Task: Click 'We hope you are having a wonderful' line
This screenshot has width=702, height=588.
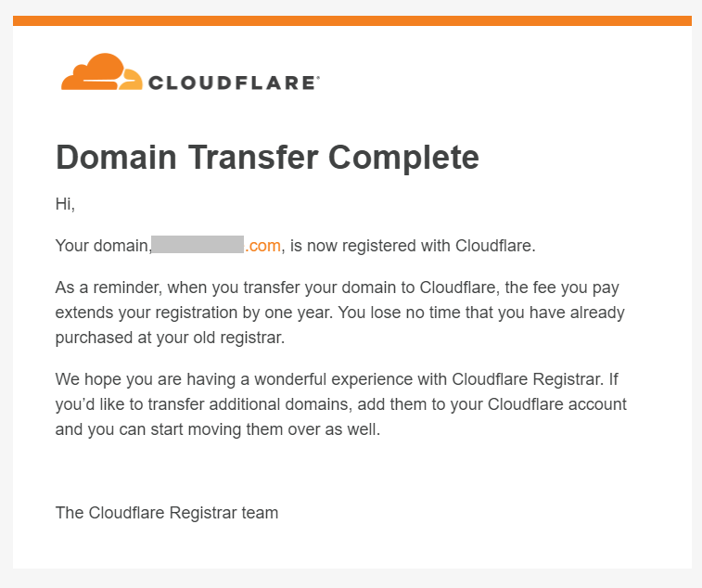Action: 337,379
